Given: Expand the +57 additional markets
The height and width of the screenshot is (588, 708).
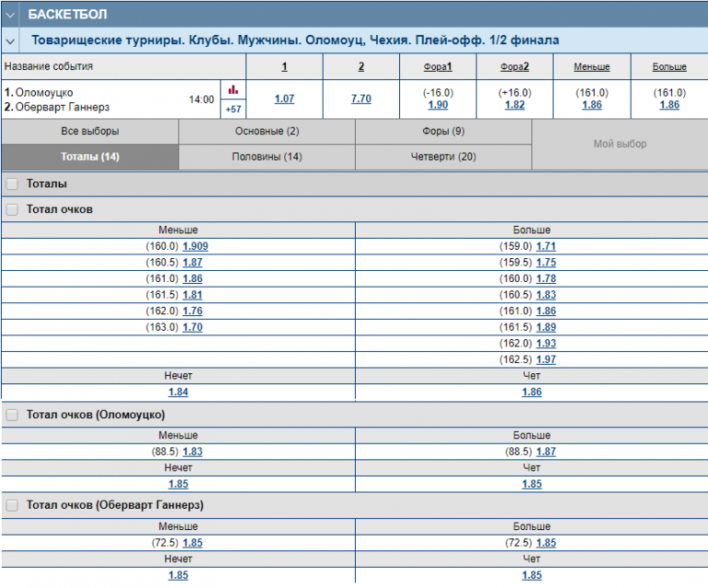Looking at the screenshot, I should 233,109.
